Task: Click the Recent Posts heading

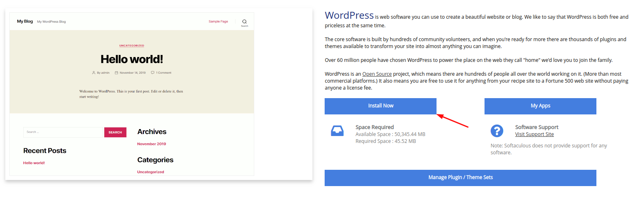Action: pos(45,151)
